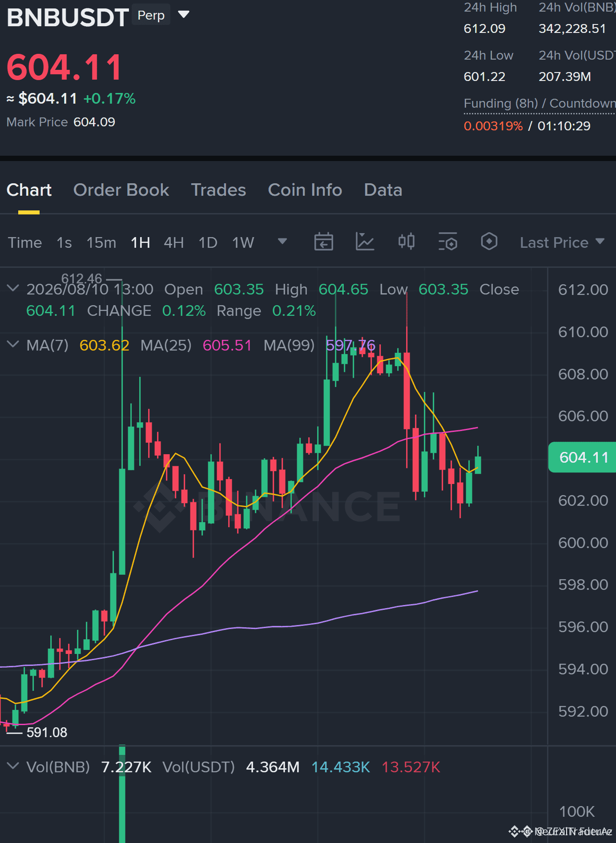Click the 612.46 high marker label
Screen dimensions: 616x843
(82, 278)
